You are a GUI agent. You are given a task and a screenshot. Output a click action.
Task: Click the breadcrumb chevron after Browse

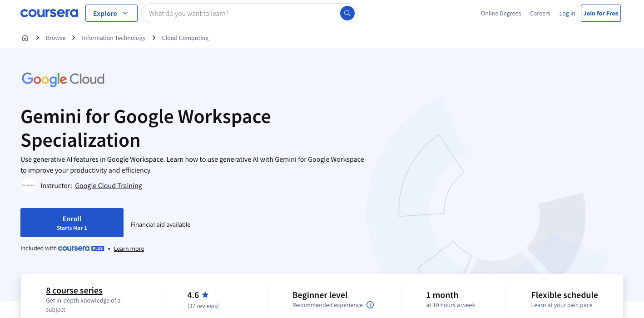click(73, 38)
